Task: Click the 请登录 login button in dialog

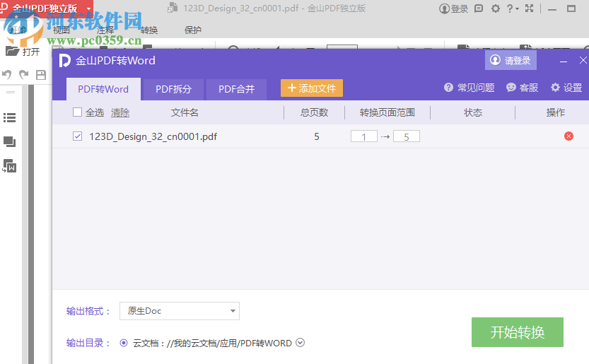Action: pyautogui.click(x=511, y=60)
